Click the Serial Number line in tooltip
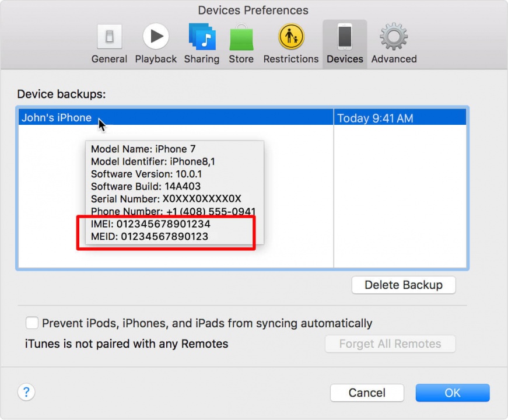The width and height of the screenshot is (508, 420). click(x=166, y=199)
